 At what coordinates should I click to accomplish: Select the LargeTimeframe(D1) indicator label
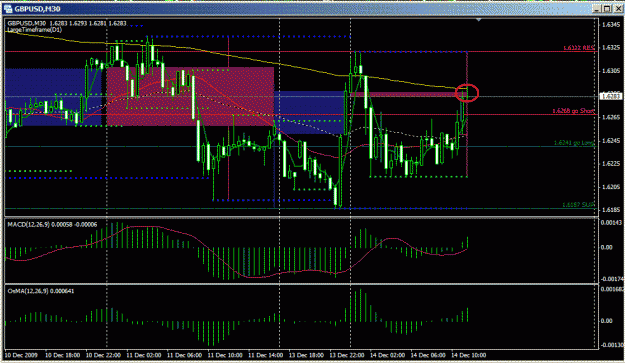pyautogui.click(x=35, y=29)
